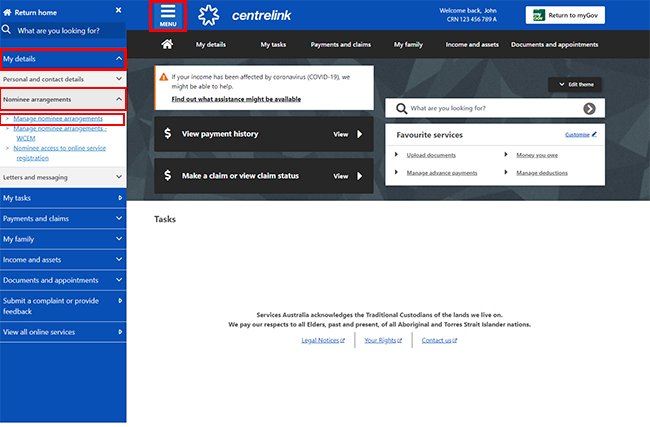This screenshot has width=650, height=427.
Task: Open Submit a complaint or provide feedback
Action: 63,306
